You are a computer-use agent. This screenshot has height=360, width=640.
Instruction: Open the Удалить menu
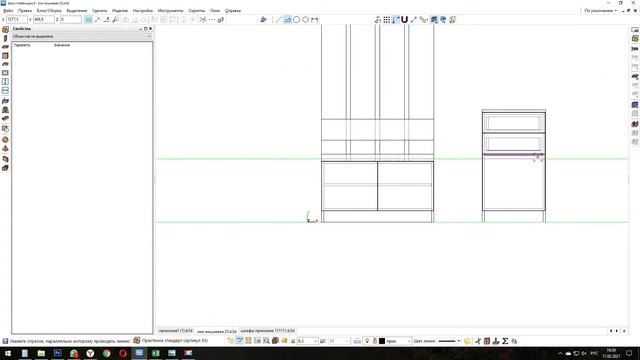pyautogui.click(x=100, y=11)
